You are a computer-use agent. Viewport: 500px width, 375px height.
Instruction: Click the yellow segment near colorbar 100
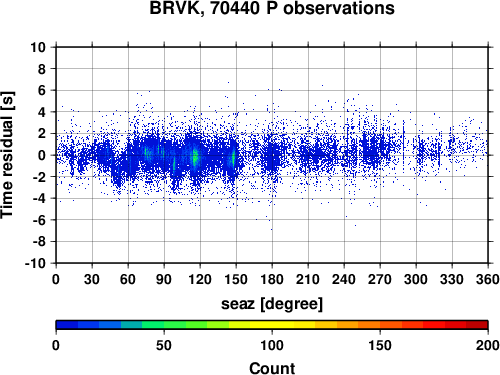pyautogui.click(x=272, y=325)
